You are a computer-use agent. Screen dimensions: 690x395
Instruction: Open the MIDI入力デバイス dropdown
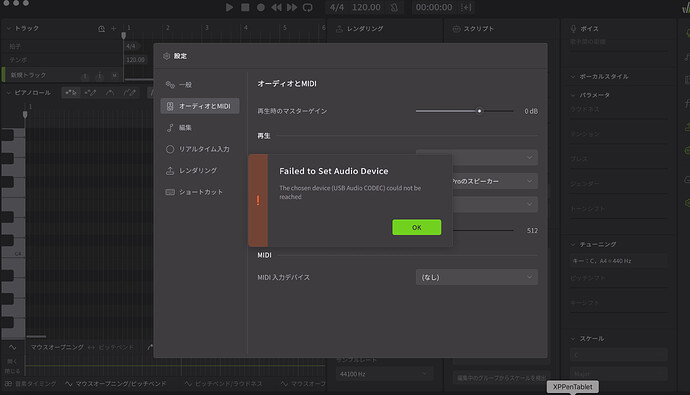coord(477,277)
